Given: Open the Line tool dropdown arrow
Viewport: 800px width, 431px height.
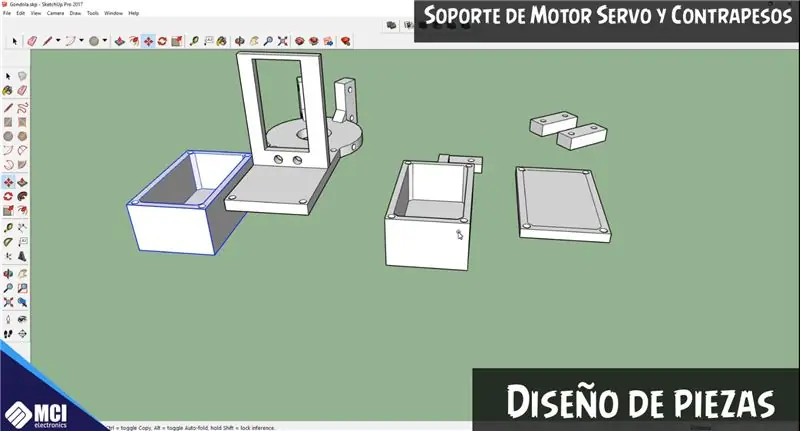Looking at the screenshot, I should [x=58, y=40].
